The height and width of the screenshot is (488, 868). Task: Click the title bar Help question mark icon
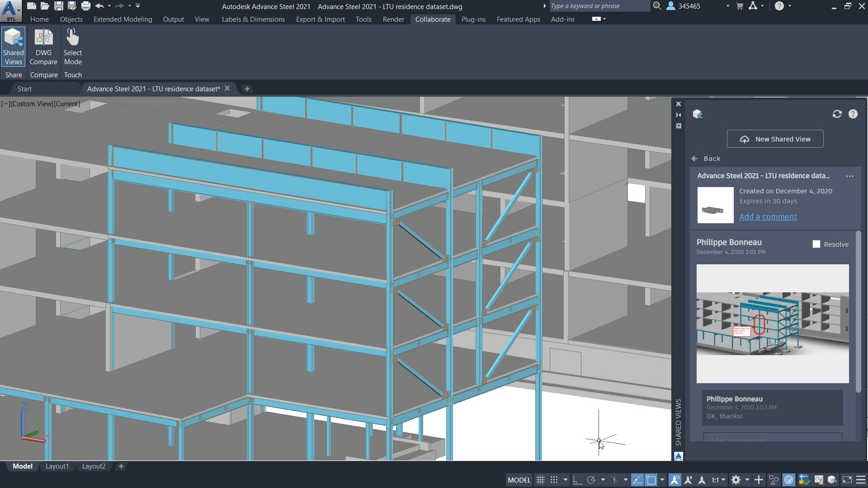click(x=779, y=6)
